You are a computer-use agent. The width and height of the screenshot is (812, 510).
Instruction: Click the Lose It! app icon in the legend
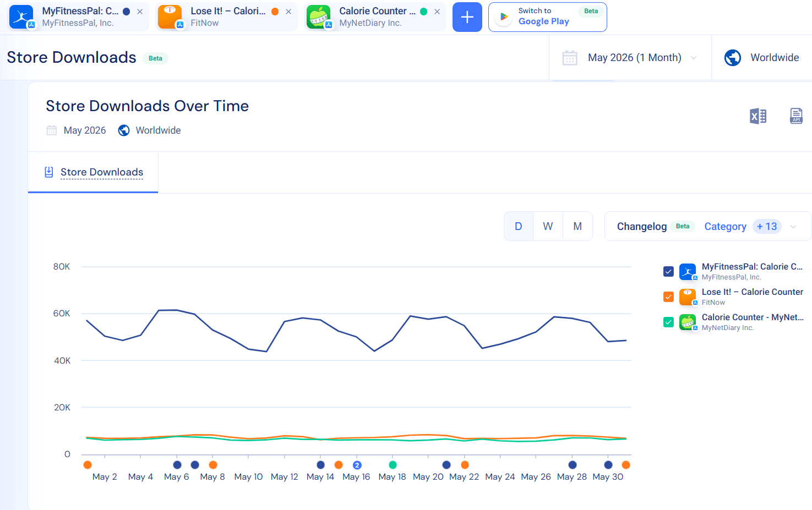tap(688, 297)
